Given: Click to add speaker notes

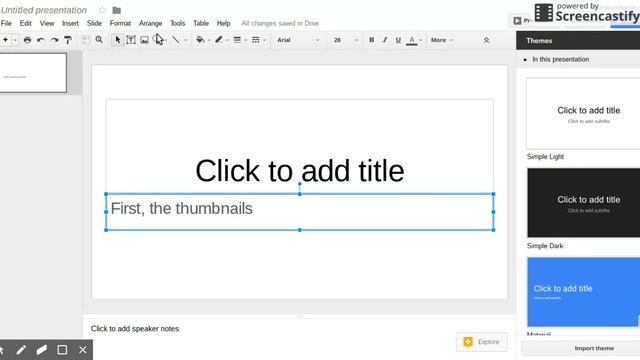Looking at the screenshot, I should coord(135,329).
